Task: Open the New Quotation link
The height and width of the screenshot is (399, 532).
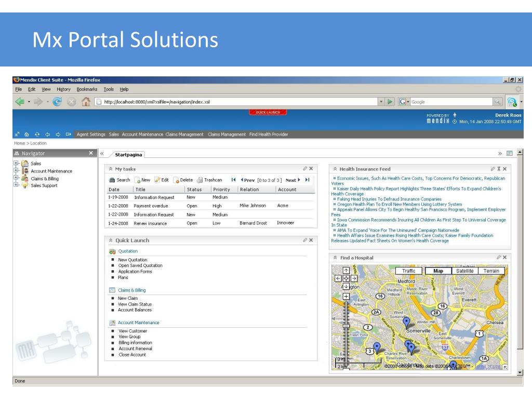Action: [132, 260]
